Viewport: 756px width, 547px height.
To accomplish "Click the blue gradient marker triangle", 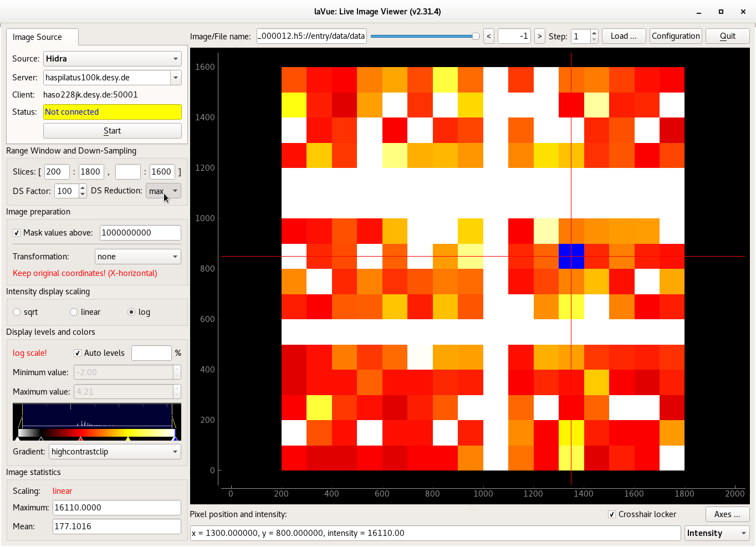I will pos(175,439).
